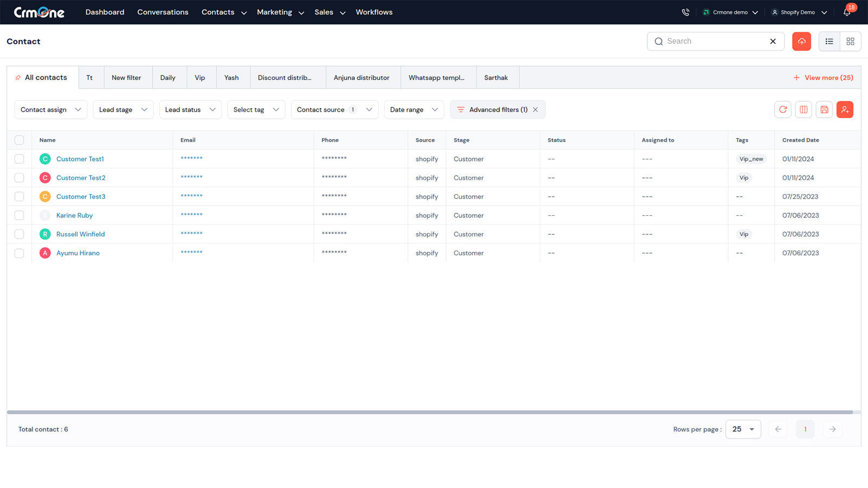
Task: Open the notifications bell
Action: coord(847,12)
